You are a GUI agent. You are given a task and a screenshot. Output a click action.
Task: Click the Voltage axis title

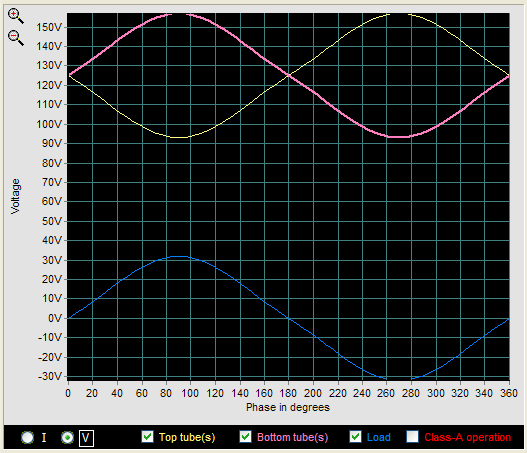(x=15, y=196)
